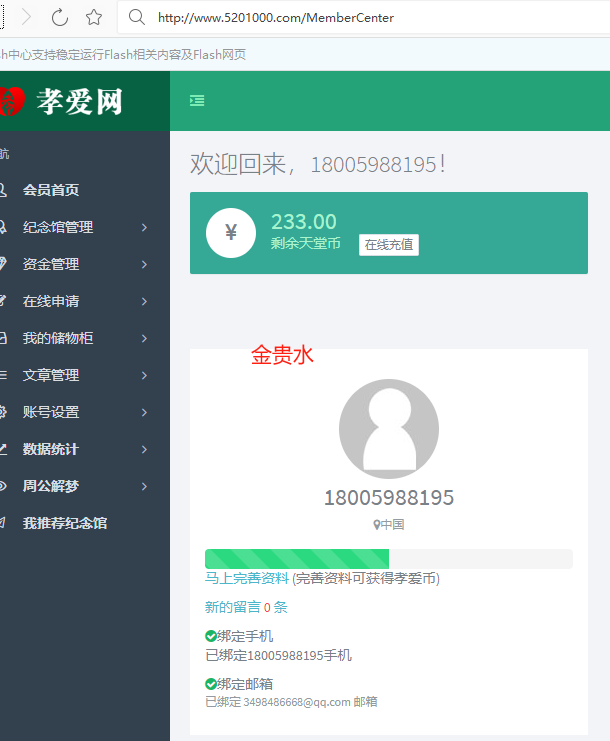This screenshot has width=610, height=741.
Task: Click the profile completion progress bar
Action: pyautogui.click(x=389, y=559)
